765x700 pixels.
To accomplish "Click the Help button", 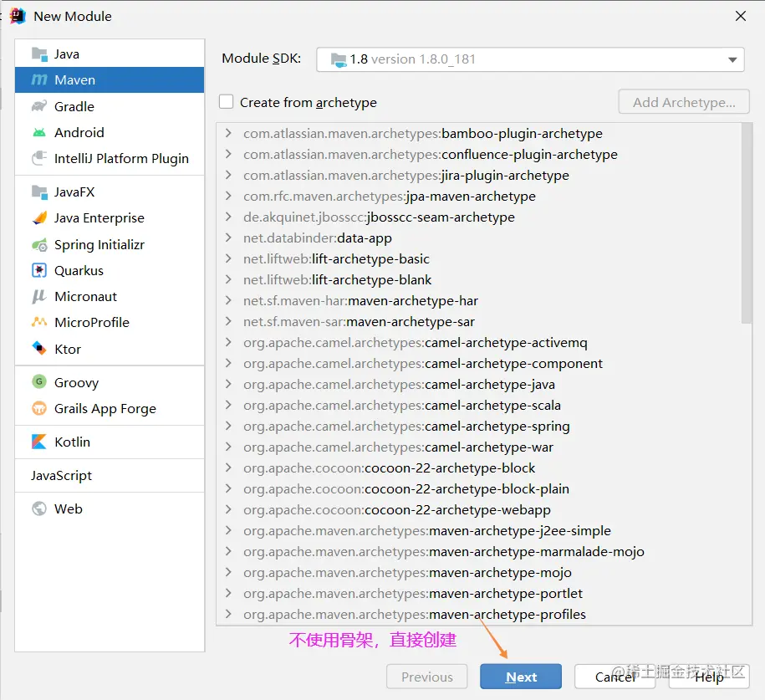I will click(x=709, y=677).
